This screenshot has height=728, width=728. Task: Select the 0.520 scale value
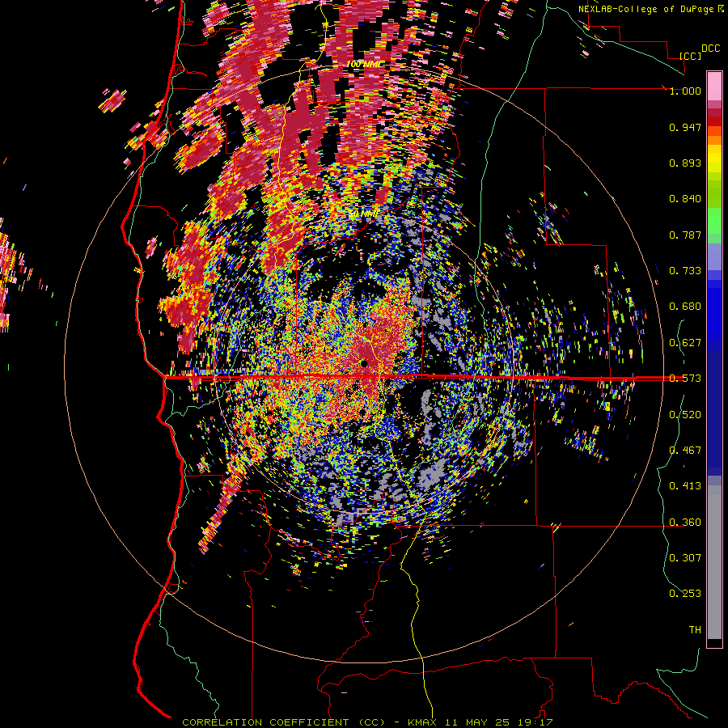685,415
